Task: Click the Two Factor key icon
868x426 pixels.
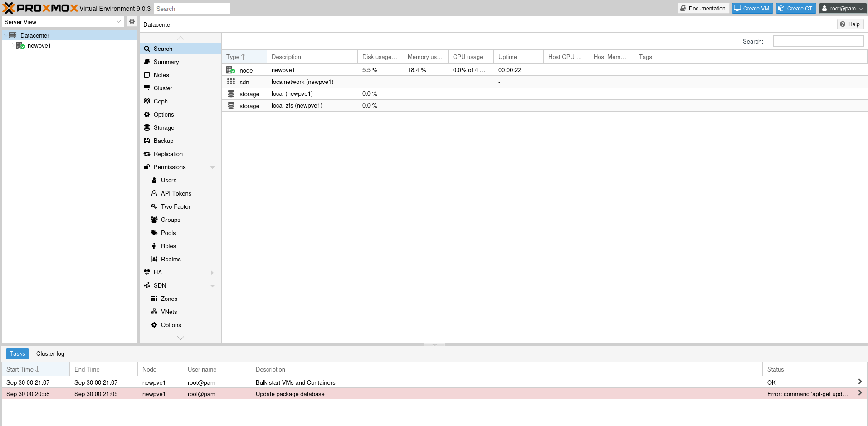Action: tap(154, 206)
